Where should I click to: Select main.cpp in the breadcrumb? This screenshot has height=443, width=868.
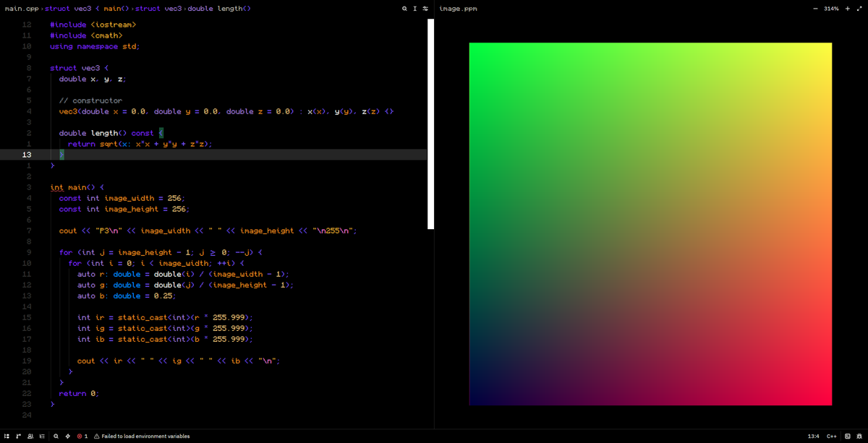pyautogui.click(x=21, y=9)
